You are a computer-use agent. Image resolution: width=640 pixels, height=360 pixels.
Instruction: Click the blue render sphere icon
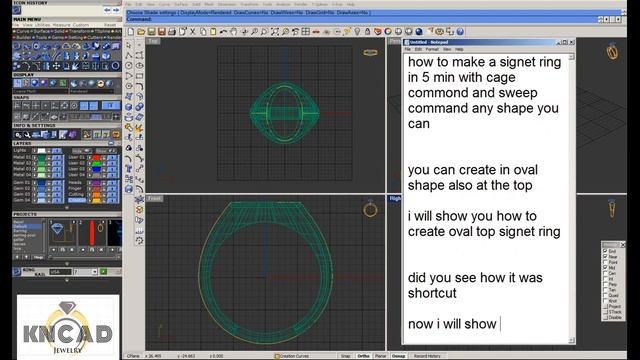[419, 31]
